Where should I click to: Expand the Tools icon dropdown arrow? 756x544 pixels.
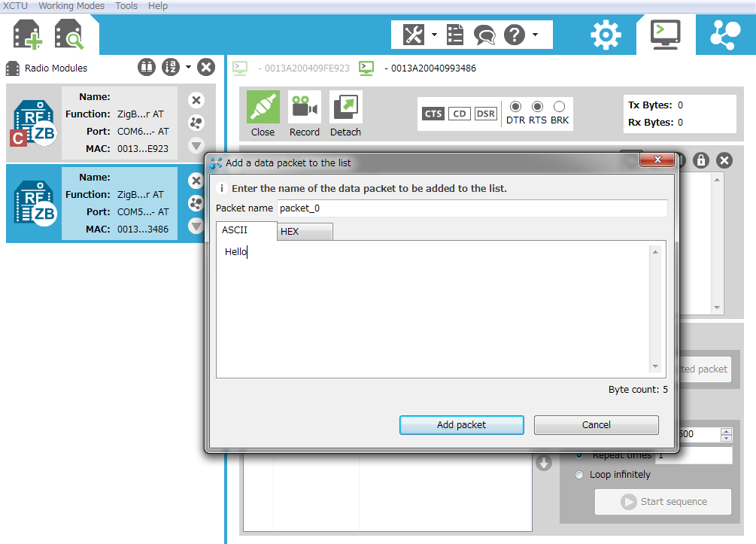click(x=434, y=35)
